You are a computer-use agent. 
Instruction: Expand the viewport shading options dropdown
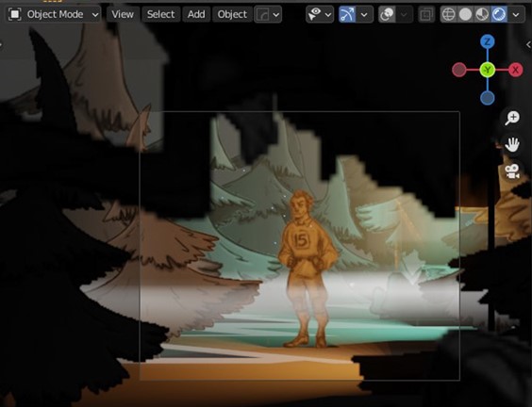[516, 14]
